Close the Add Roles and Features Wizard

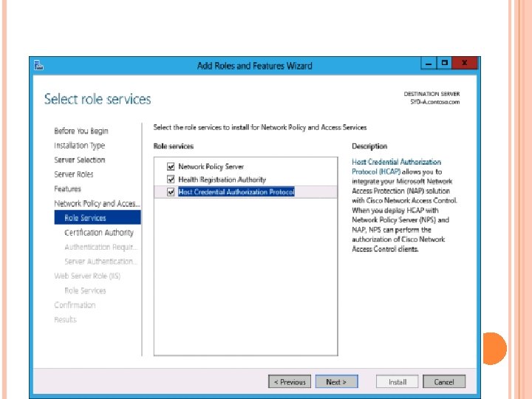pos(465,63)
